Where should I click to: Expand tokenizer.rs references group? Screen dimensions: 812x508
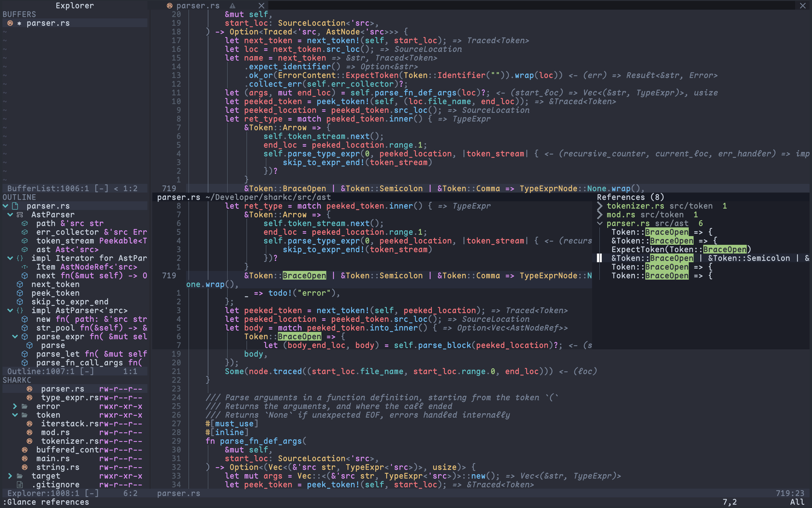pos(600,206)
